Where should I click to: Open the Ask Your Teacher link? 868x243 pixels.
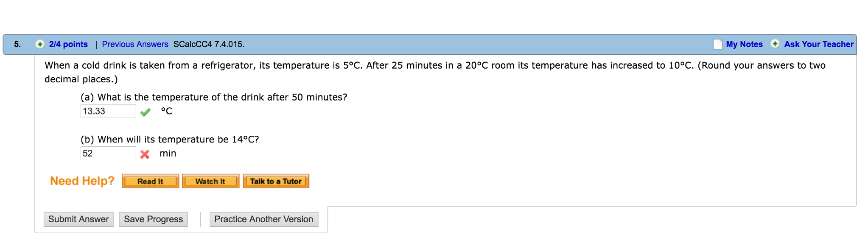point(819,45)
